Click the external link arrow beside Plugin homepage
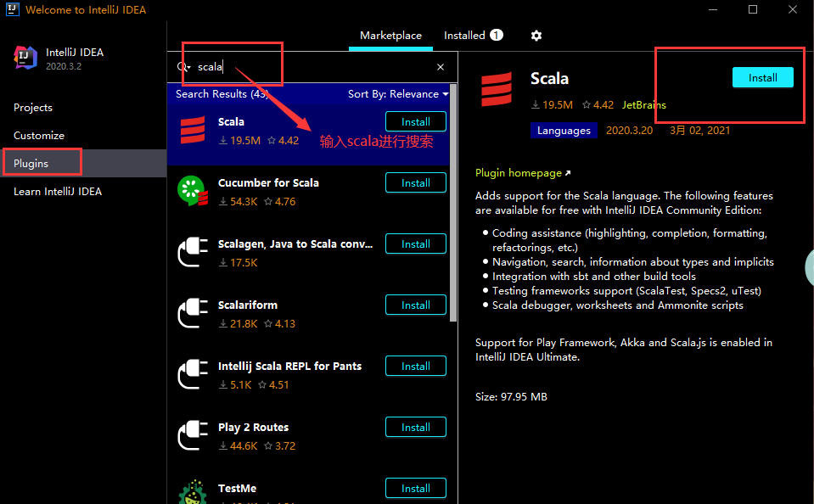 [568, 173]
